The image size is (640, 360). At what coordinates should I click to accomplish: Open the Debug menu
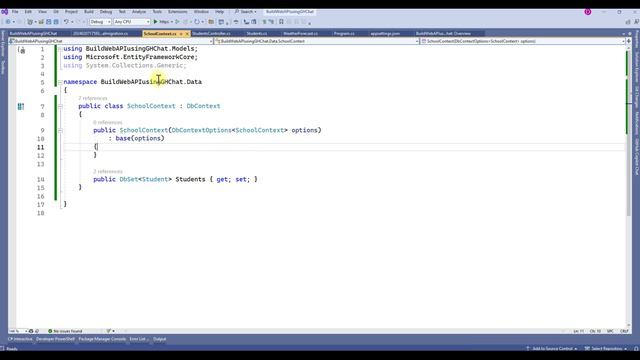coord(106,12)
